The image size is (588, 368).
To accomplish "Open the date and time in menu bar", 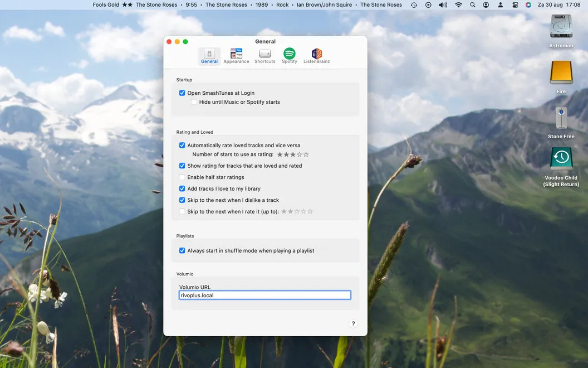I will click(x=559, y=5).
